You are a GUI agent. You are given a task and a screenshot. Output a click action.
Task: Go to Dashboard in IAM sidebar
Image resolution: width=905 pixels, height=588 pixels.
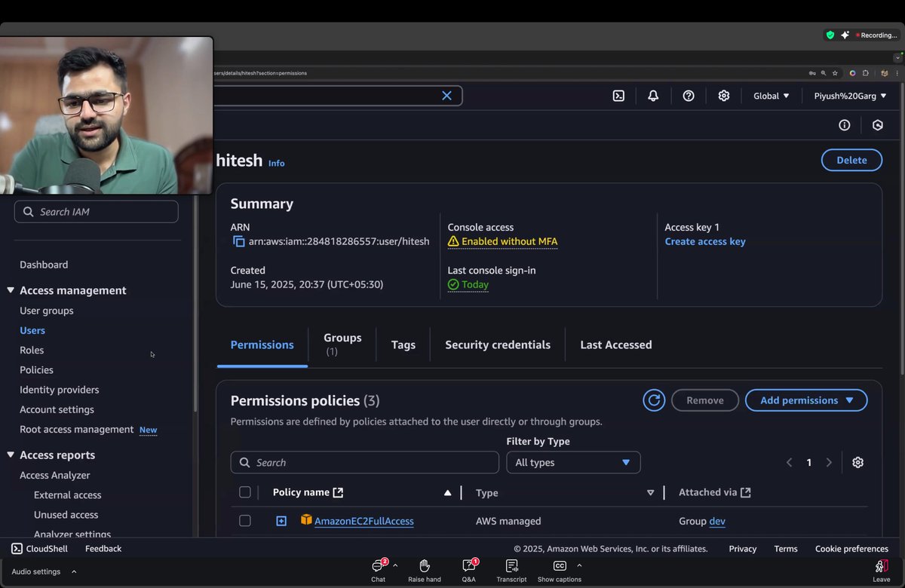point(44,265)
